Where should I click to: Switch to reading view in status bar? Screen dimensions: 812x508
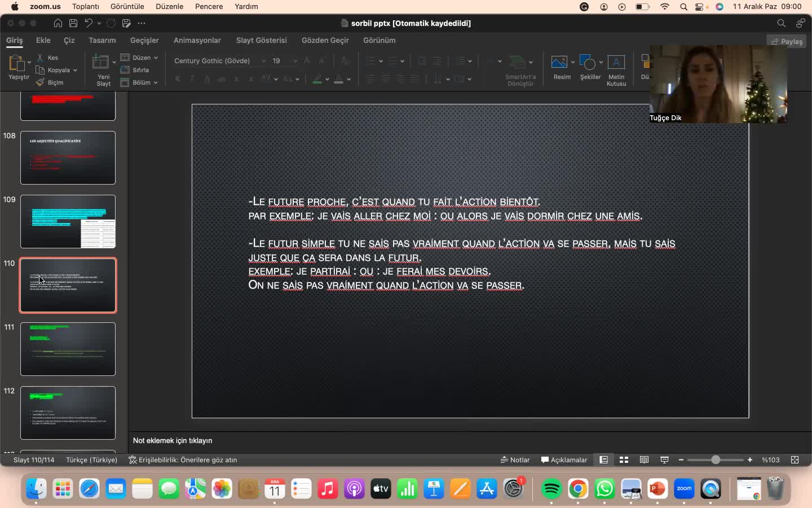point(644,460)
